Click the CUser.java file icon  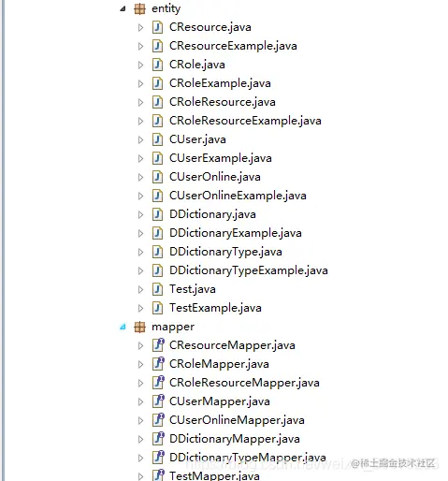tap(157, 139)
